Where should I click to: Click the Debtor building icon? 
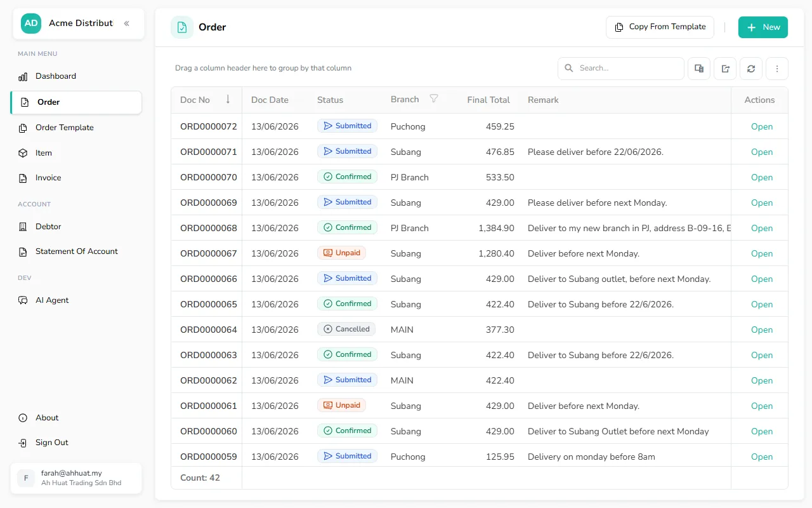23,227
